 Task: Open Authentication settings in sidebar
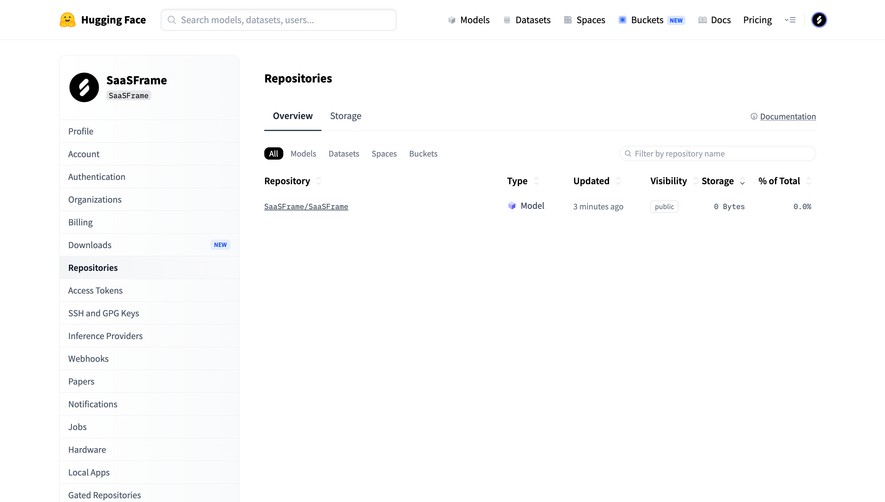[x=149, y=177]
